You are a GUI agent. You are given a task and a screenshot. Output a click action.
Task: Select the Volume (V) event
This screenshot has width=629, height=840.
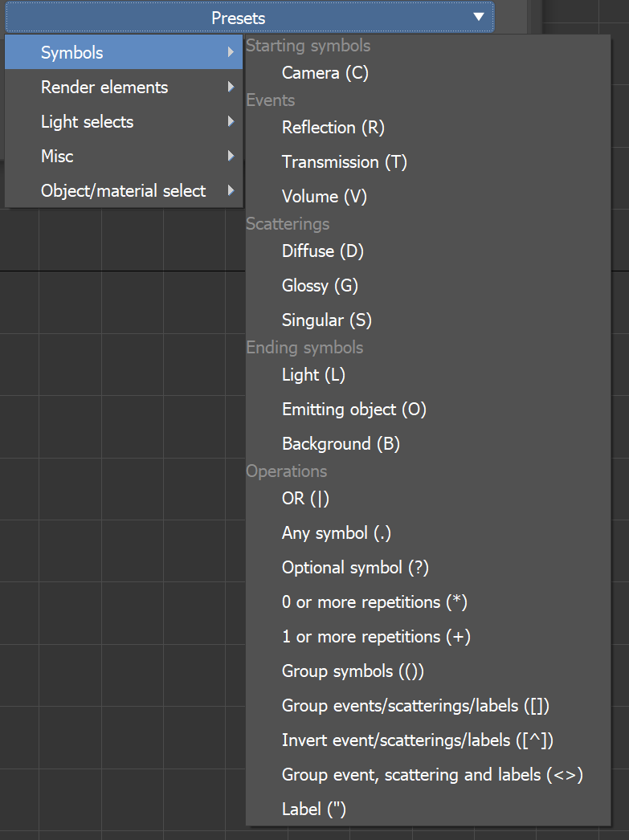click(324, 196)
